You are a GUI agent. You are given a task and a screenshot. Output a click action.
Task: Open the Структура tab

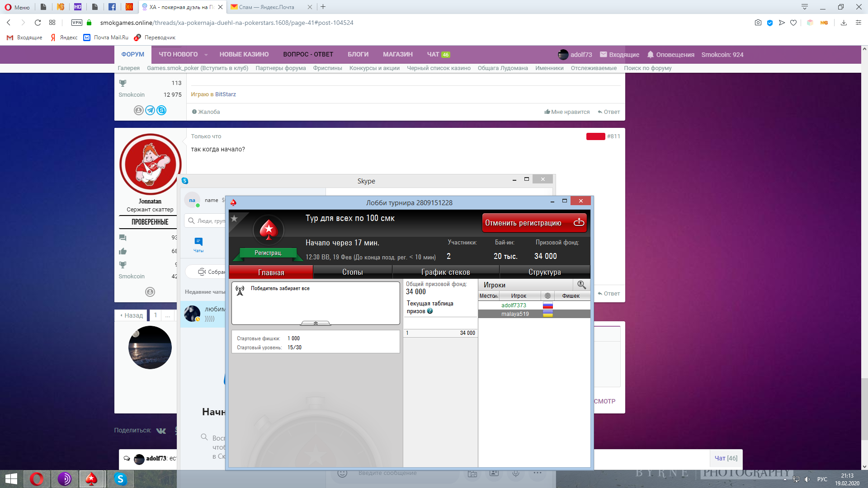[545, 272]
